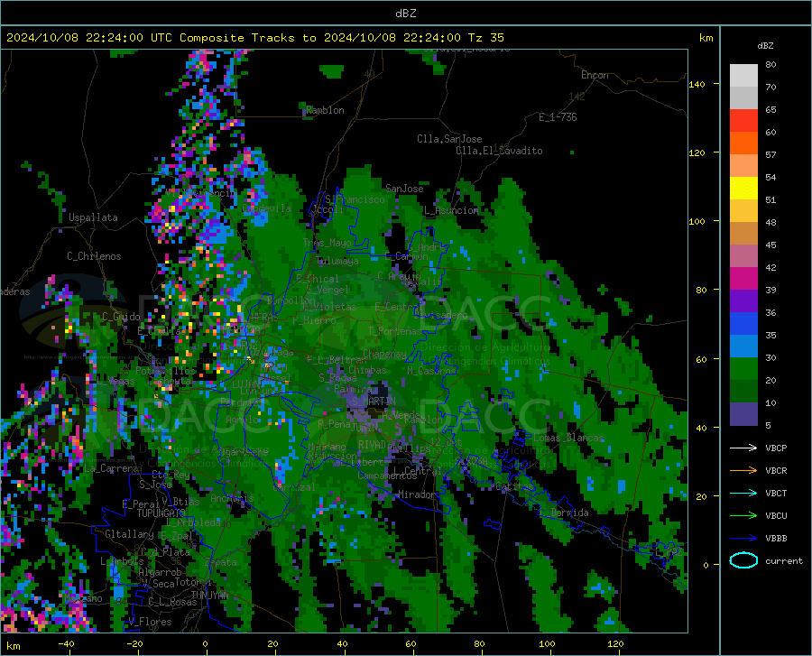Viewport: 812px width, 656px height.
Task: Click the Chapanay map label
Action: tap(384, 354)
